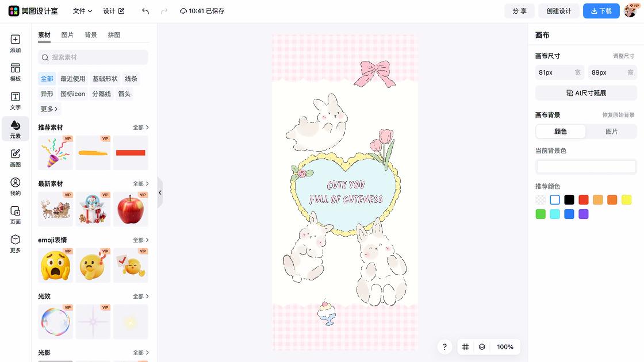Open the 模板 templates sidebar icon

15,72
